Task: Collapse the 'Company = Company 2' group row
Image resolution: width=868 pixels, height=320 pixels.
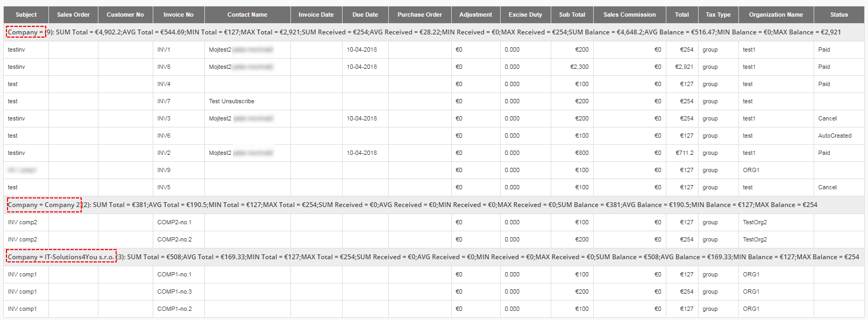Action: coord(44,205)
